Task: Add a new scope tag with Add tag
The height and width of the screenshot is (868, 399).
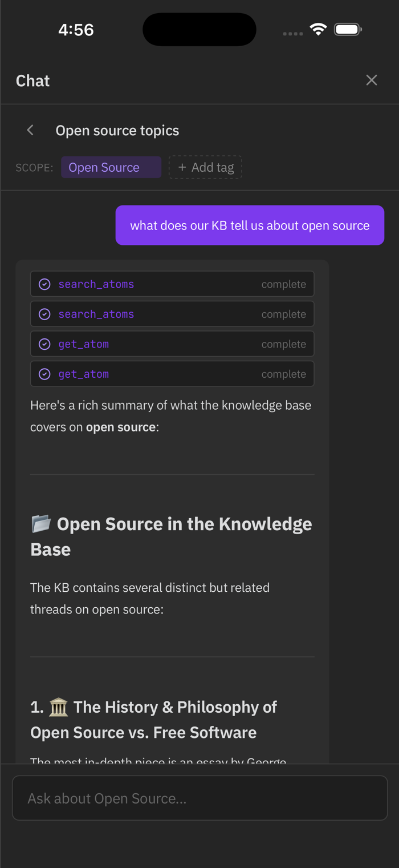Action: [205, 167]
